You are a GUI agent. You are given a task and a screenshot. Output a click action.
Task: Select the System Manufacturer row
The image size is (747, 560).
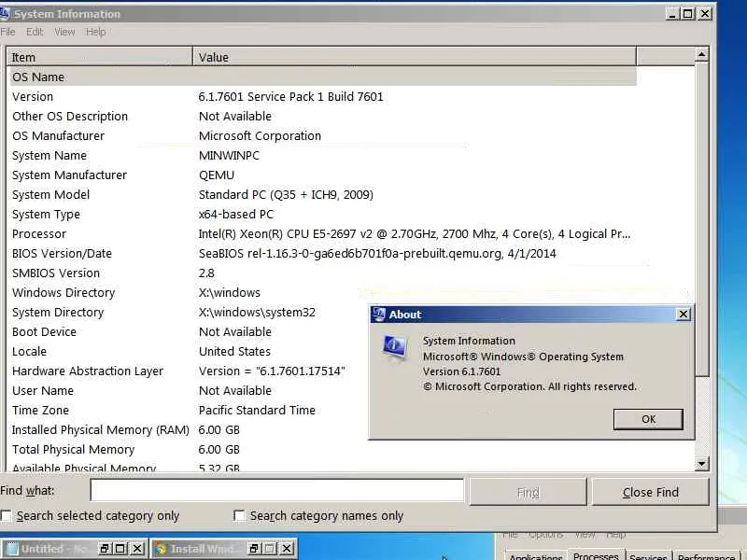323,175
